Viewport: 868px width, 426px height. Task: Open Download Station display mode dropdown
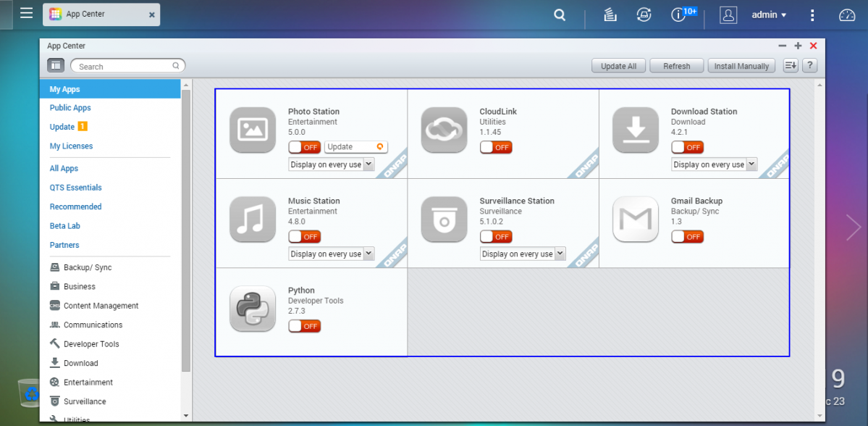715,164
